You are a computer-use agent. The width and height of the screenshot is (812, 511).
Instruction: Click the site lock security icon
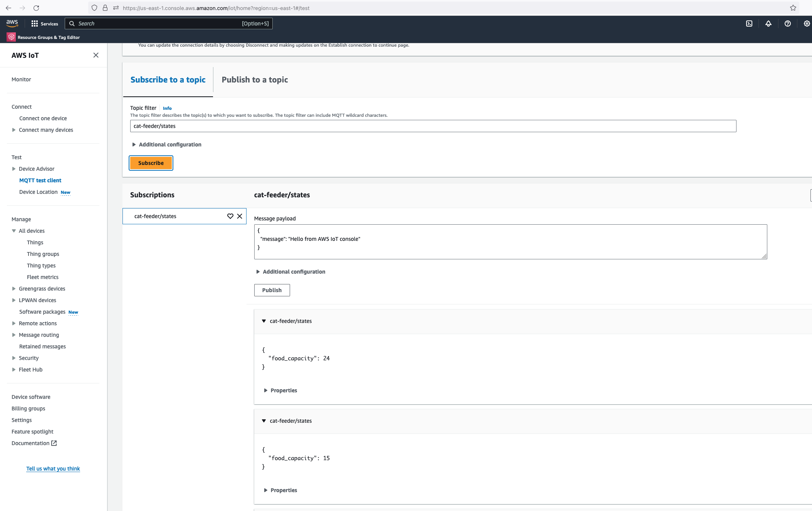[105, 8]
